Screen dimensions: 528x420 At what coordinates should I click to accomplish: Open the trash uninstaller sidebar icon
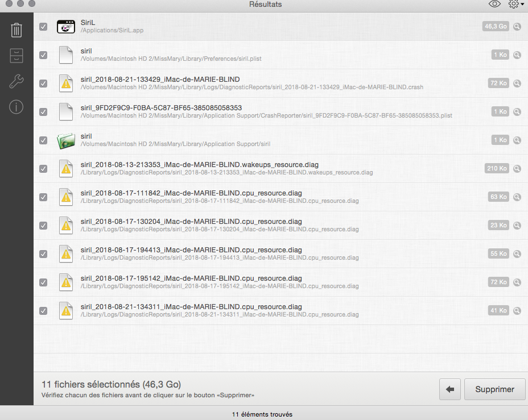pyautogui.click(x=16, y=30)
